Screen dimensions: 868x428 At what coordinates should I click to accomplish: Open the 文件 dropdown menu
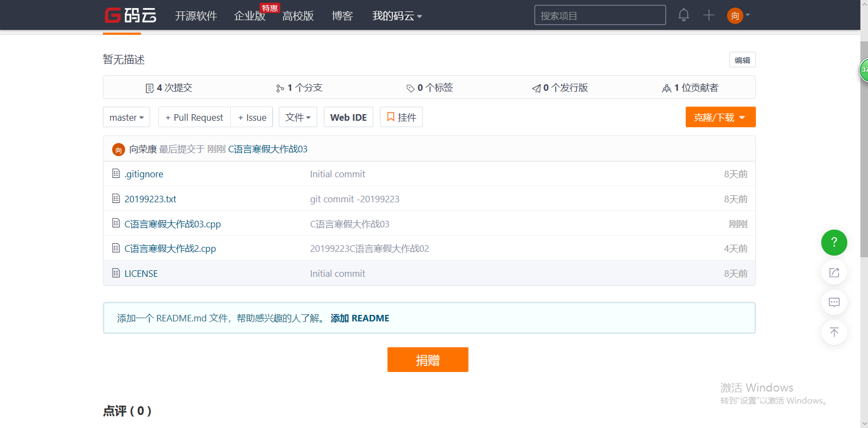coord(298,117)
